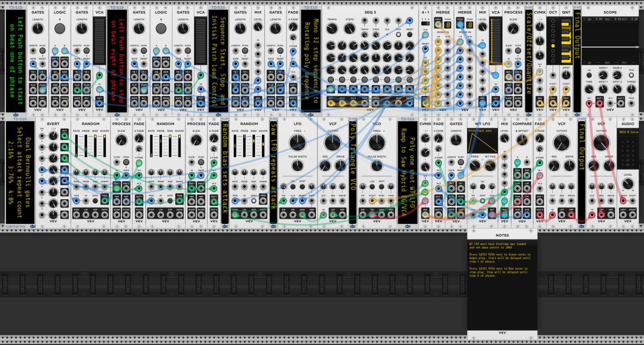
Task: Toggle the RUN button on SEQ 3
Action: coord(398,34)
